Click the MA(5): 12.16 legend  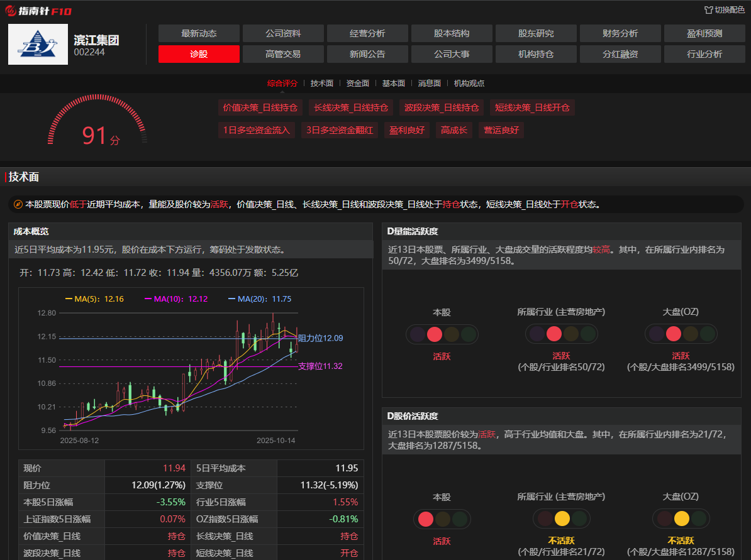click(x=94, y=299)
